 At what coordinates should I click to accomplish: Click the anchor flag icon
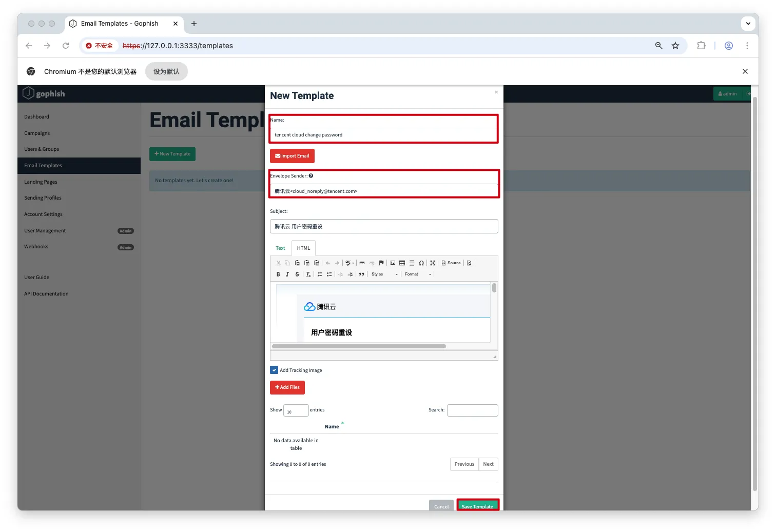pyautogui.click(x=381, y=263)
